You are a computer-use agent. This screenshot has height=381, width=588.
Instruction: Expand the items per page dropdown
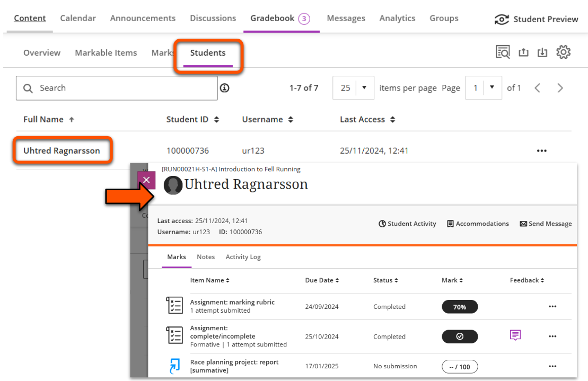(364, 88)
